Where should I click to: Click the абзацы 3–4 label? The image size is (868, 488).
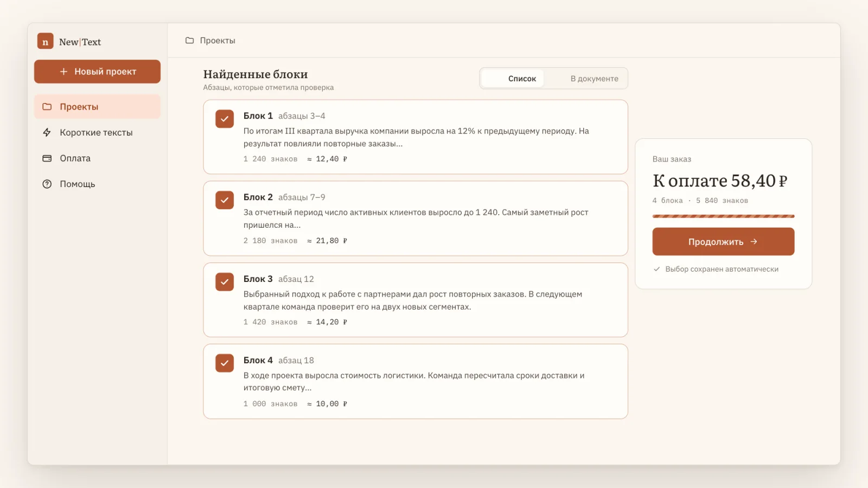pyautogui.click(x=302, y=116)
